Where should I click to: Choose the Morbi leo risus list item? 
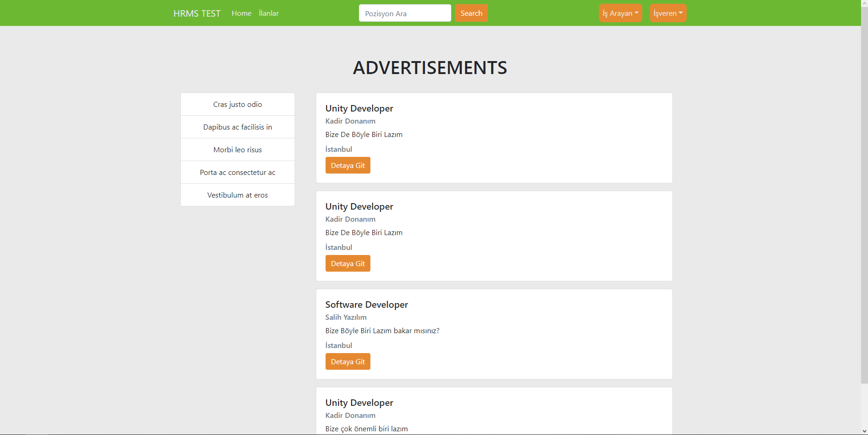click(238, 150)
